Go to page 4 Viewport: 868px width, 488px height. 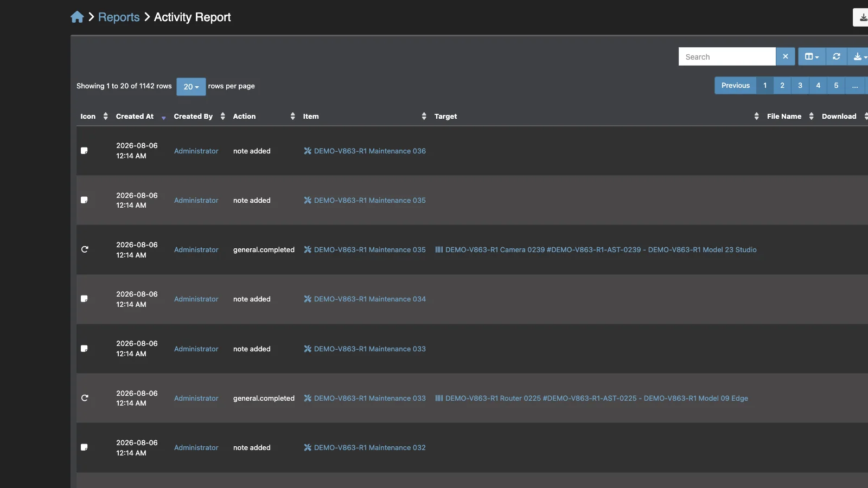click(x=818, y=86)
